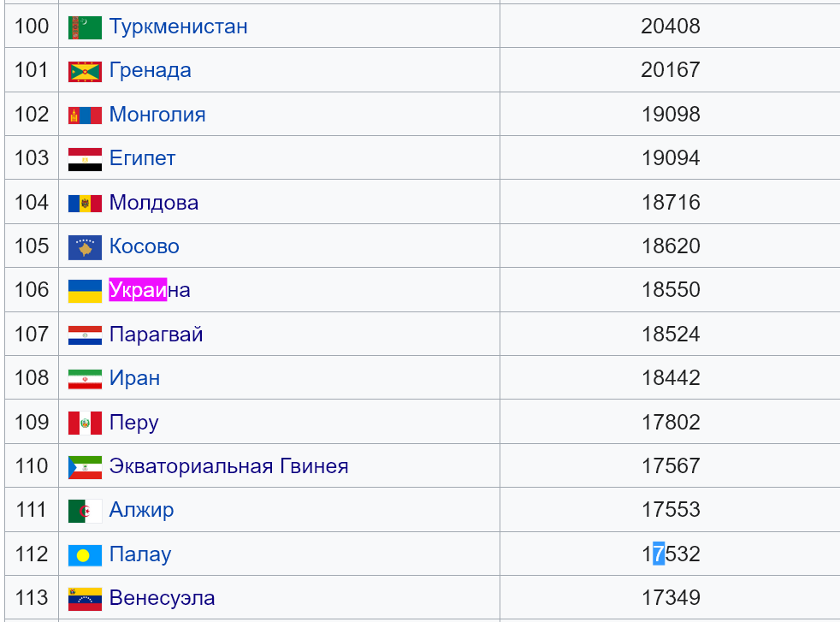Follow the Экваториальная Гвинея link

pyautogui.click(x=228, y=466)
